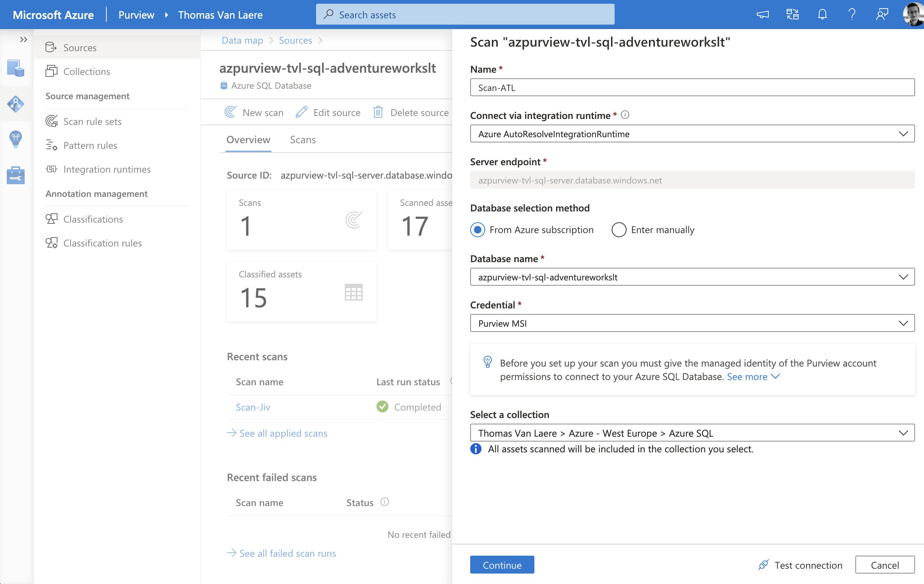
Task: Open the Insights lightbulb rail icon
Action: tap(16, 139)
